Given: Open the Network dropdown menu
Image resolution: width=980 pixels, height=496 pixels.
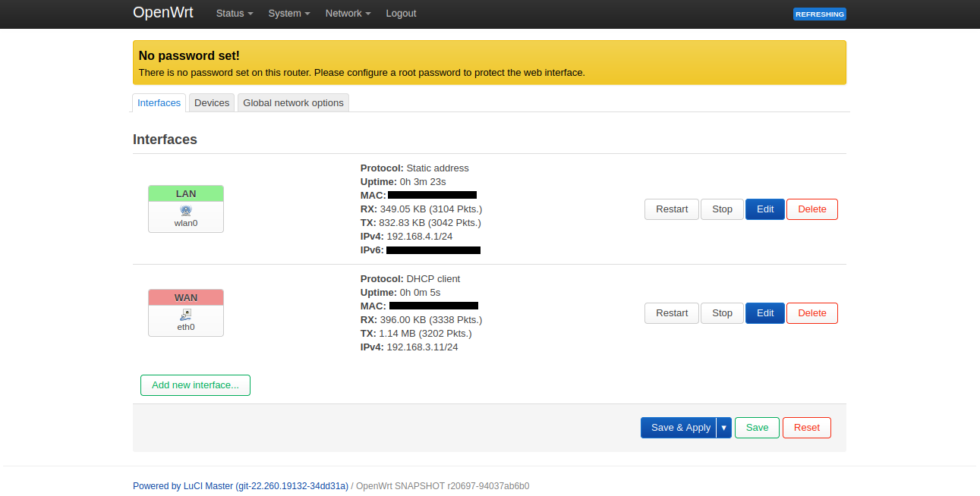Looking at the screenshot, I should tap(348, 14).
